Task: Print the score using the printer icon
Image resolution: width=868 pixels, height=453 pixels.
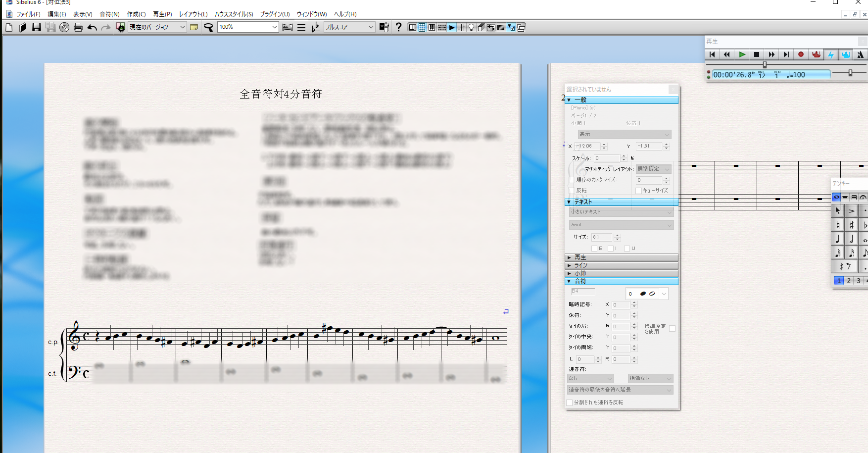Action: (78, 27)
